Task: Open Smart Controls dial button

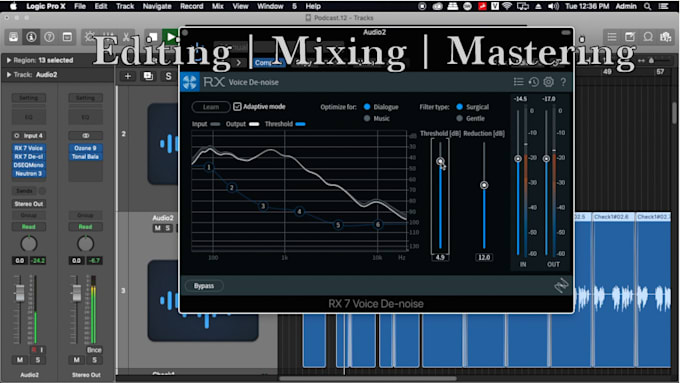Action: pyautogui.click(x=90, y=37)
